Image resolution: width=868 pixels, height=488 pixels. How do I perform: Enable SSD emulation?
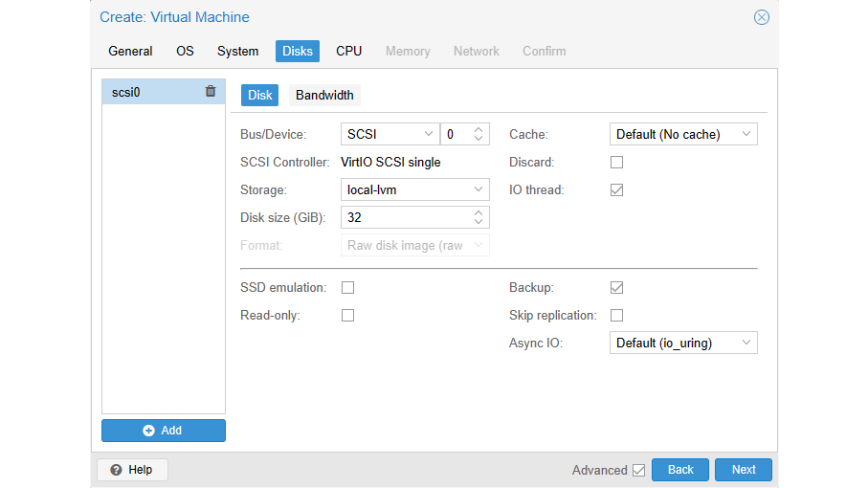[348, 287]
